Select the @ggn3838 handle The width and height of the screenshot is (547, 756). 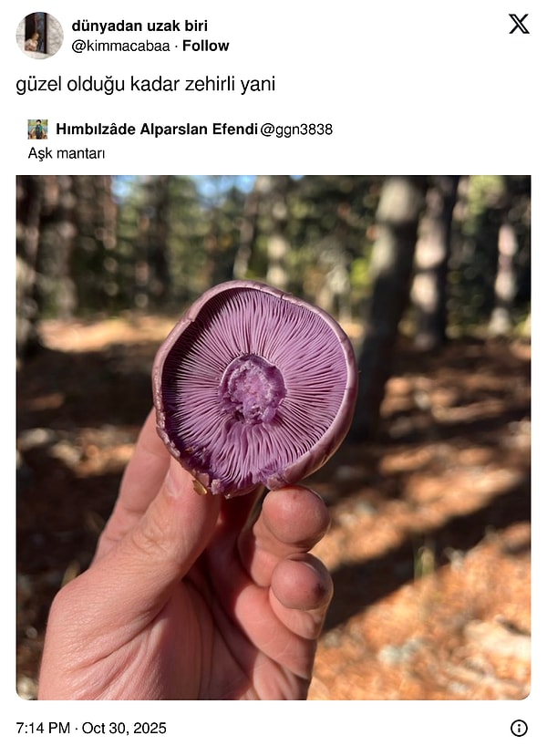[296, 129]
